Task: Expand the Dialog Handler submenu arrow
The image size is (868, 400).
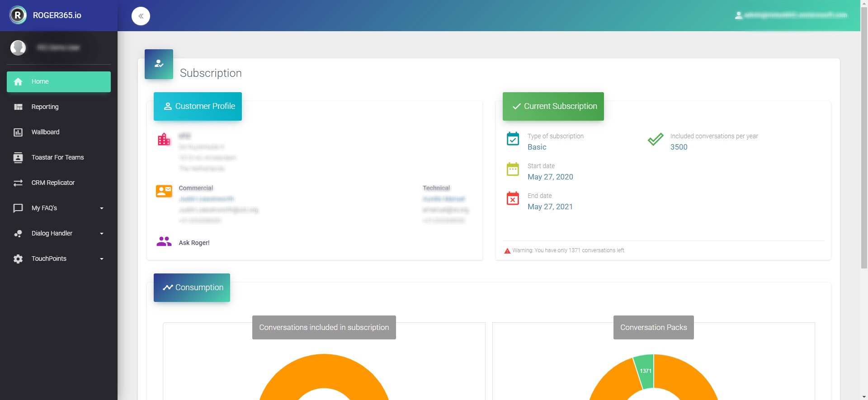Action: click(x=102, y=234)
